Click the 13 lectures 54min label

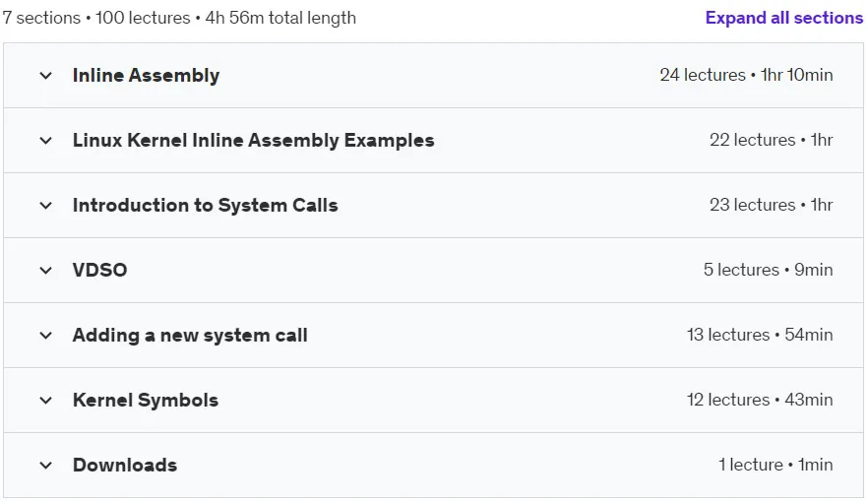760,335
